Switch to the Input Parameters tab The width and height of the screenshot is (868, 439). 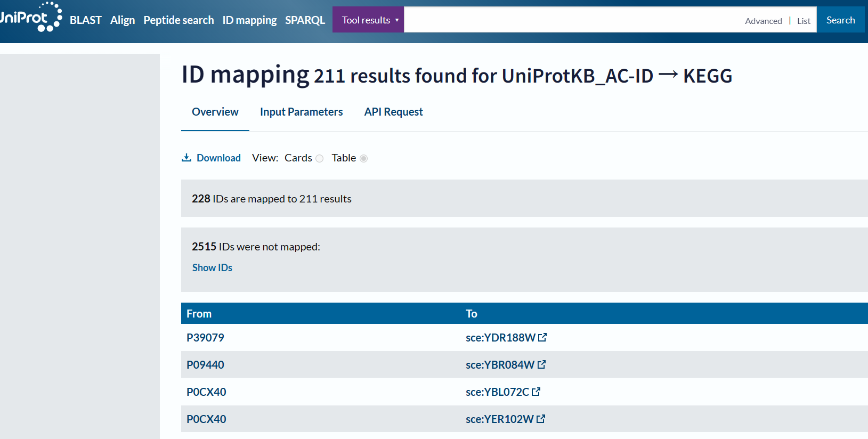302,112
